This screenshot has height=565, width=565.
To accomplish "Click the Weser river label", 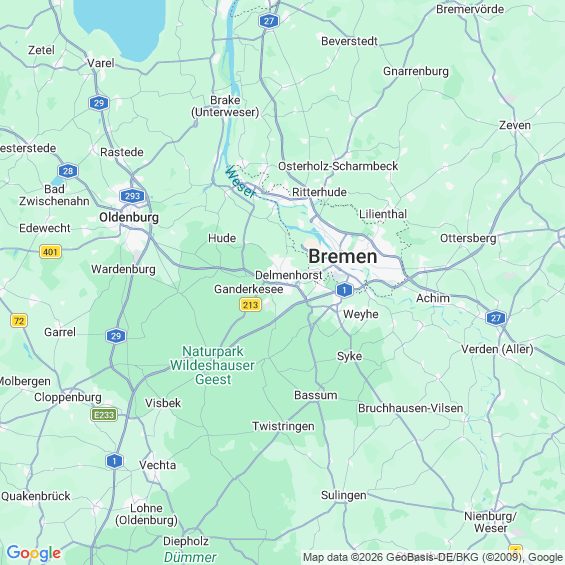I will (240, 182).
